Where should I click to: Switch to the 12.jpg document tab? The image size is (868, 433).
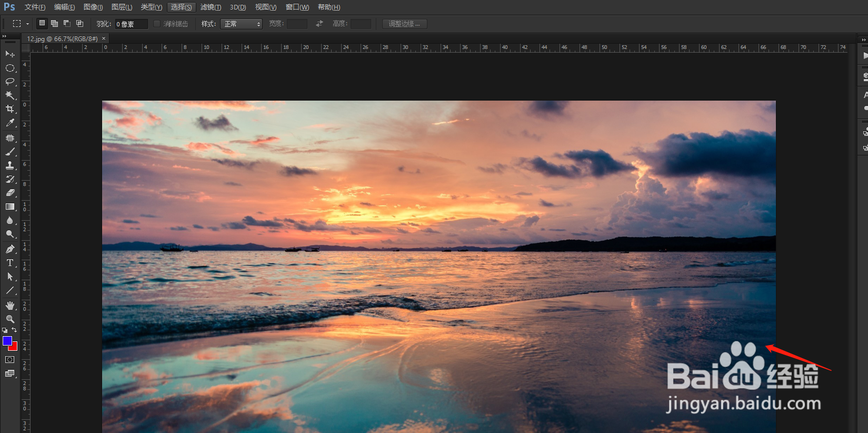62,38
